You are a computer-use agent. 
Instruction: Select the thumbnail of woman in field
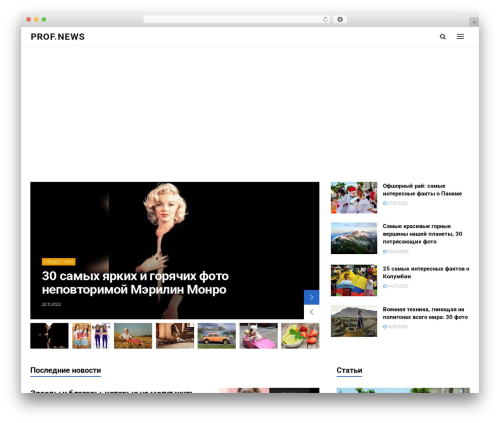click(x=133, y=336)
